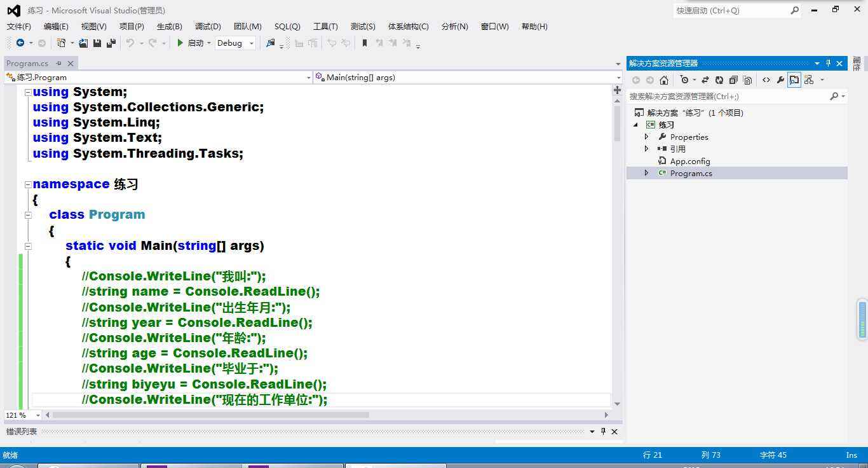Open the 工具(T) tools menu
This screenshot has height=468, width=868.
click(x=325, y=26)
